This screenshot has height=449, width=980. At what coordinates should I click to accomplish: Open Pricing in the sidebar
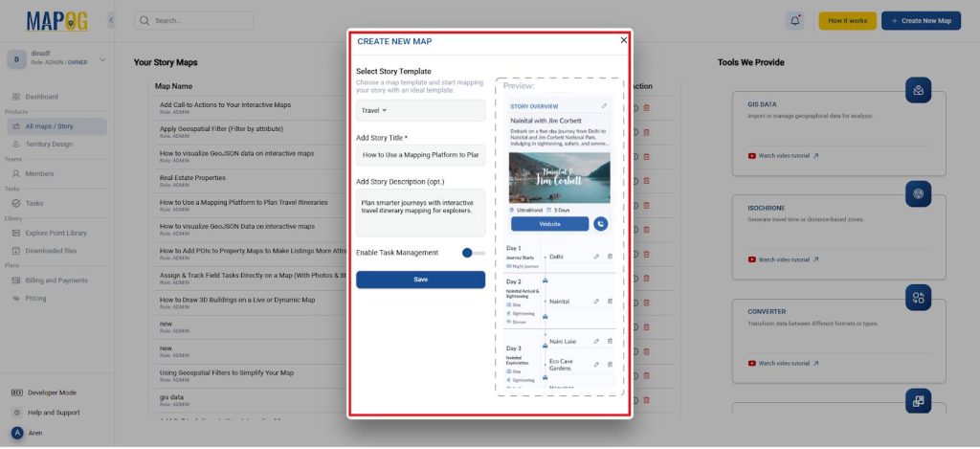coord(35,299)
